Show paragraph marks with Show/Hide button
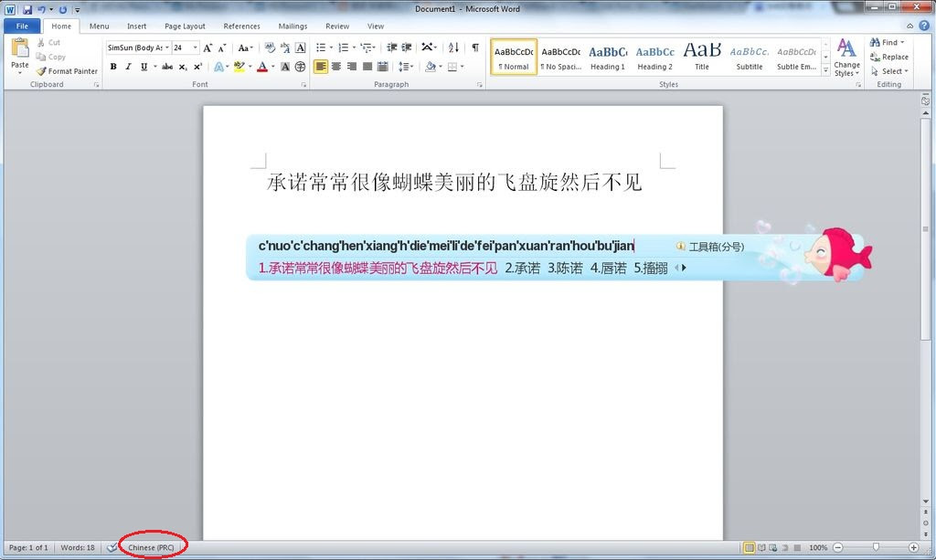Screen dimensions: 936x560 pos(474,48)
